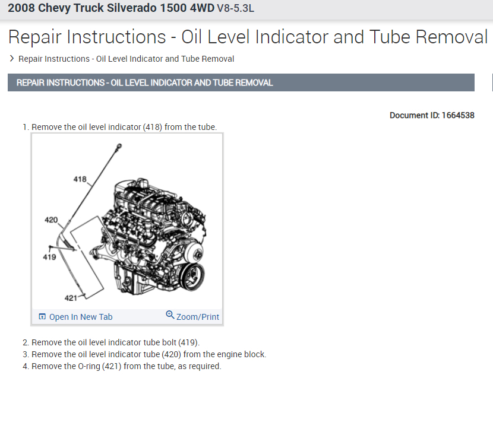Screen dimensions: 493x448
Task: Click callout label 420 in the diagram
Action: (x=51, y=220)
